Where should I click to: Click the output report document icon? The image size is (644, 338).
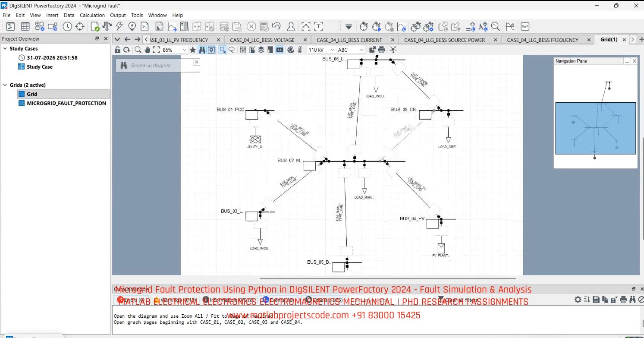point(159,26)
